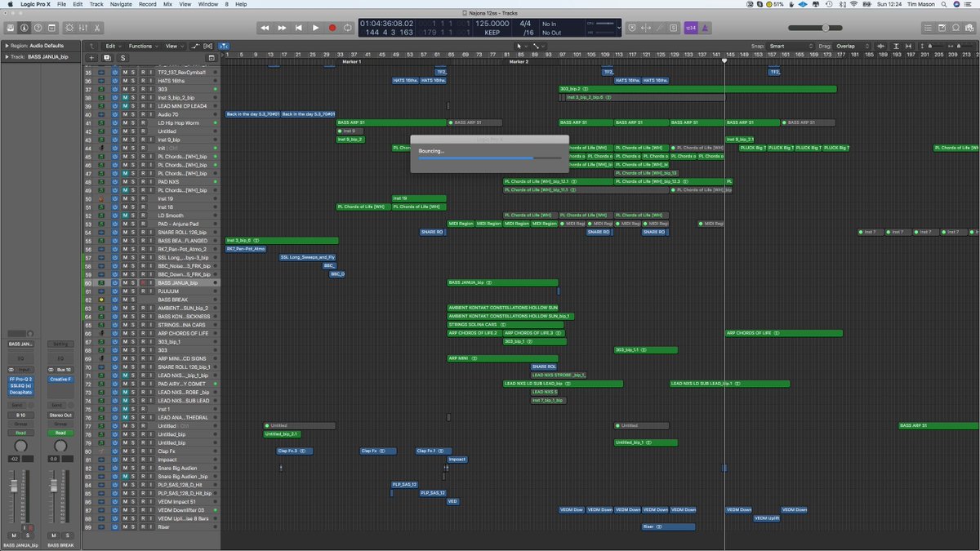Open the View dropdown in Tracks area
980x551 pixels.
pyautogui.click(x=173, y=46)
